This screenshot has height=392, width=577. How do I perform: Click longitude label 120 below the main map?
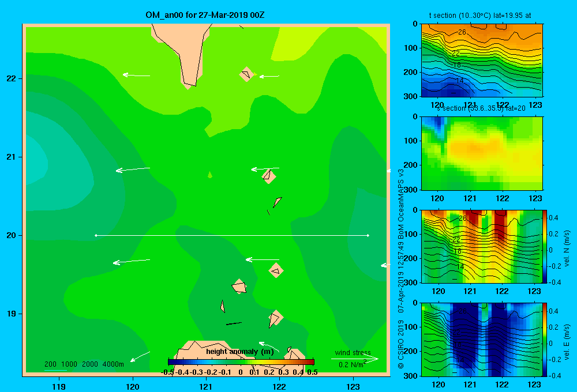(x=133, y=386)
